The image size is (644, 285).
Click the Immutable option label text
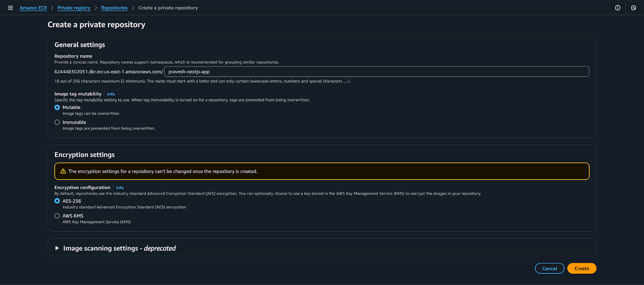click(x=74, y=122)
